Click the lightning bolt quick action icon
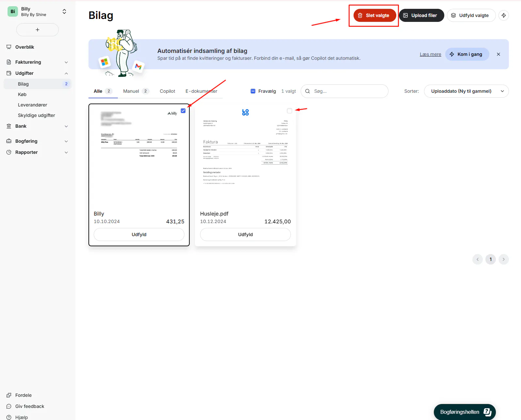 tap(504, 15)
